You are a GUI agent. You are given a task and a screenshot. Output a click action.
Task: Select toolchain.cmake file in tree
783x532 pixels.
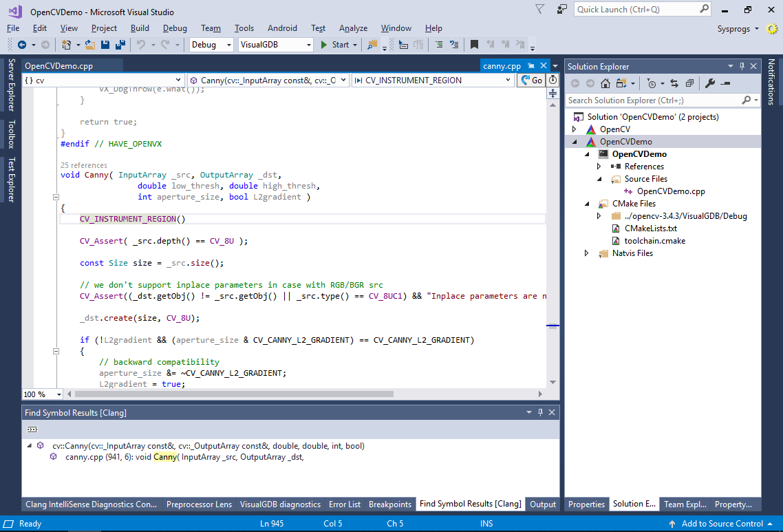[x=654, y=241]
